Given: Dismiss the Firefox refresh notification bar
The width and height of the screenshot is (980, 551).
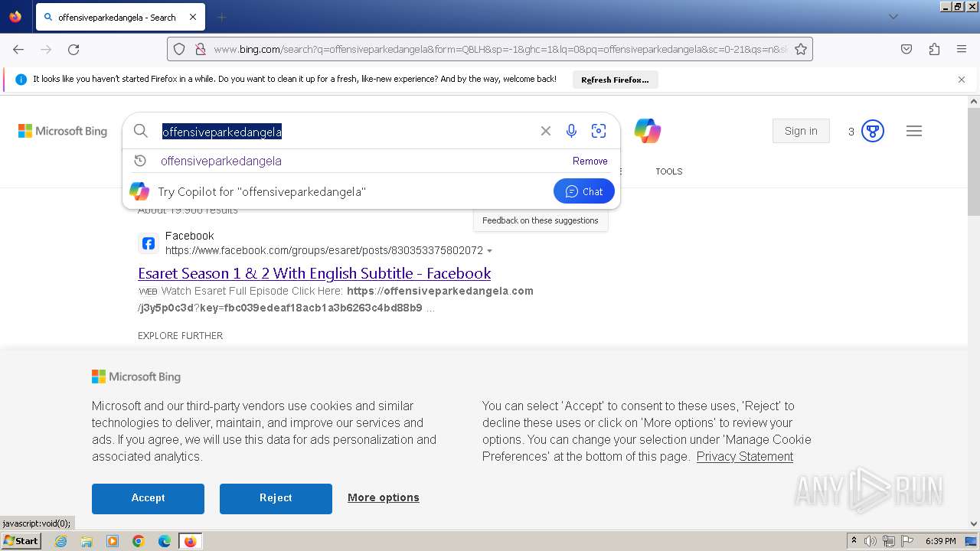Looking at the screenshot, I should point(962,80).
